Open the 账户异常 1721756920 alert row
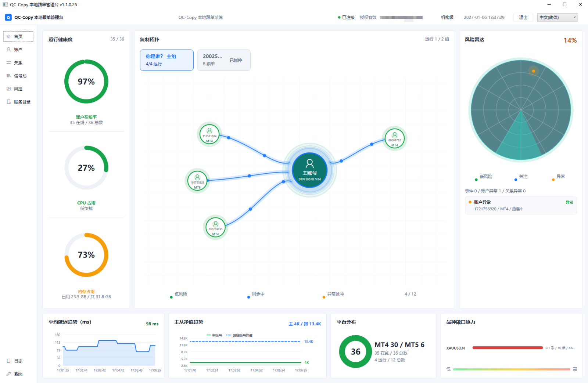 [x=521, y=205]
